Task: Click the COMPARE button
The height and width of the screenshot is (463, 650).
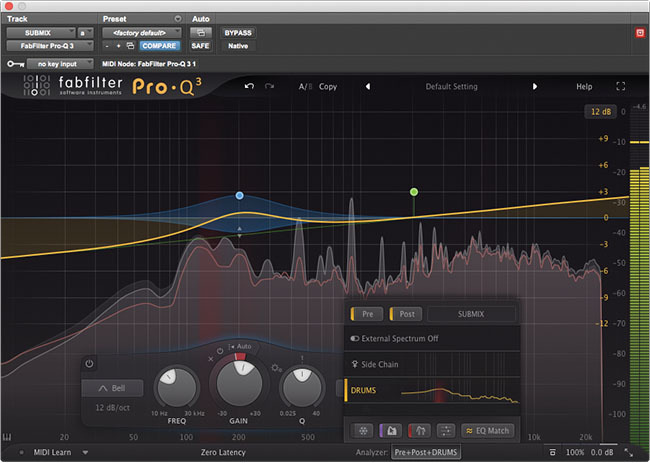Action: 159,46
